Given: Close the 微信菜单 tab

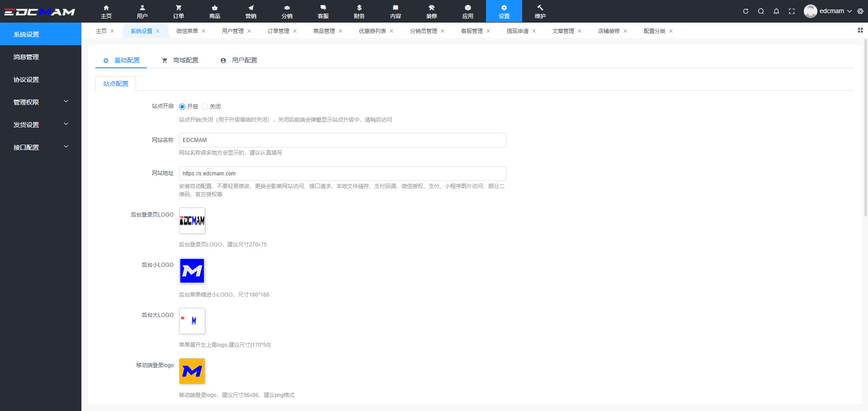Looking at the screenshot, I should [x=203, y=31].
